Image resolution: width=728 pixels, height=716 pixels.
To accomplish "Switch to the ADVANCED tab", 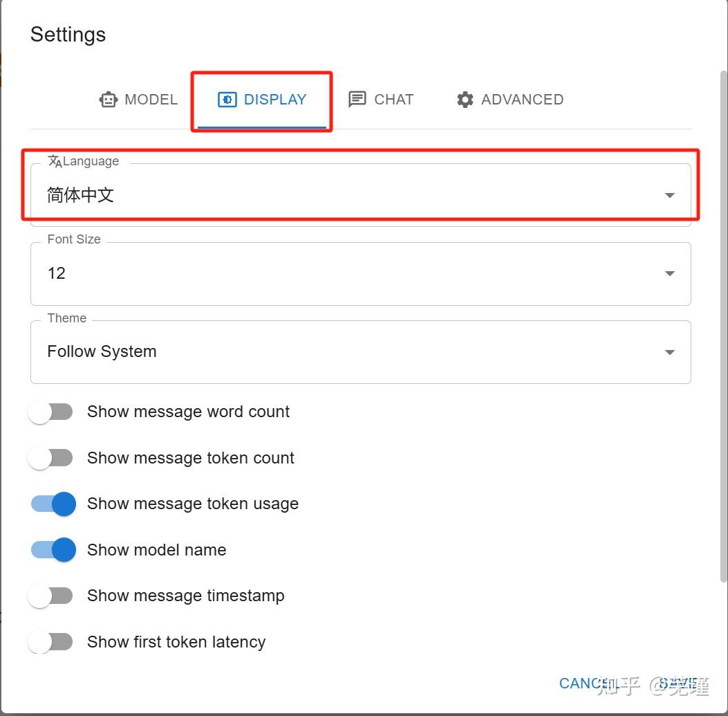I will tap(509, 100).
